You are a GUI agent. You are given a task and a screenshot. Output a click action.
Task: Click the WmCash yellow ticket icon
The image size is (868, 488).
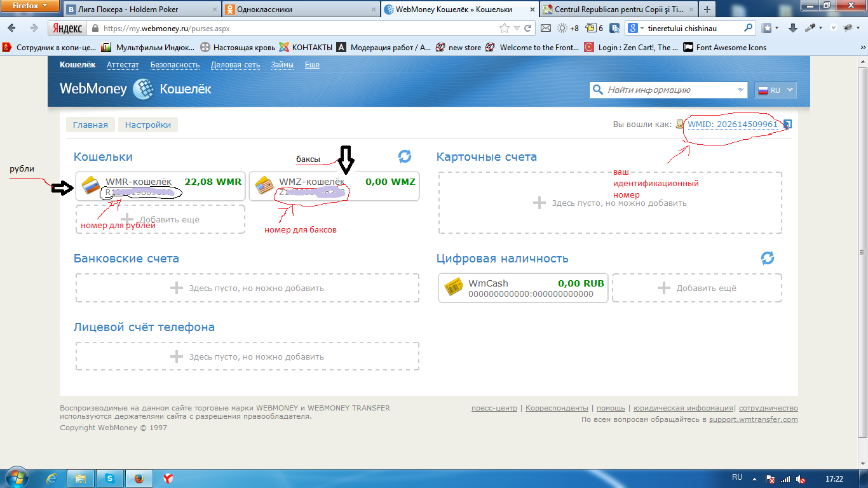coord(454,287)
